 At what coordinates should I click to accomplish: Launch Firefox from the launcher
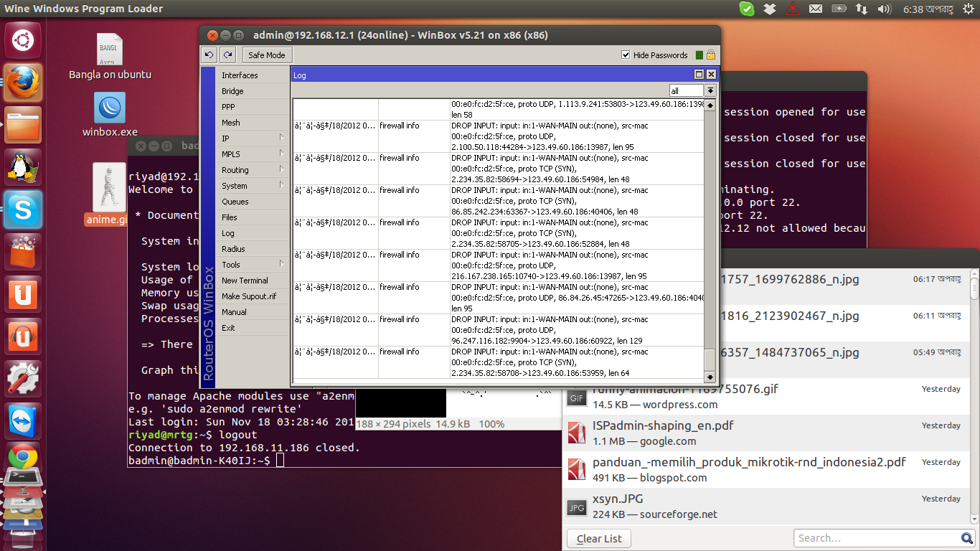tap(24, 83)
